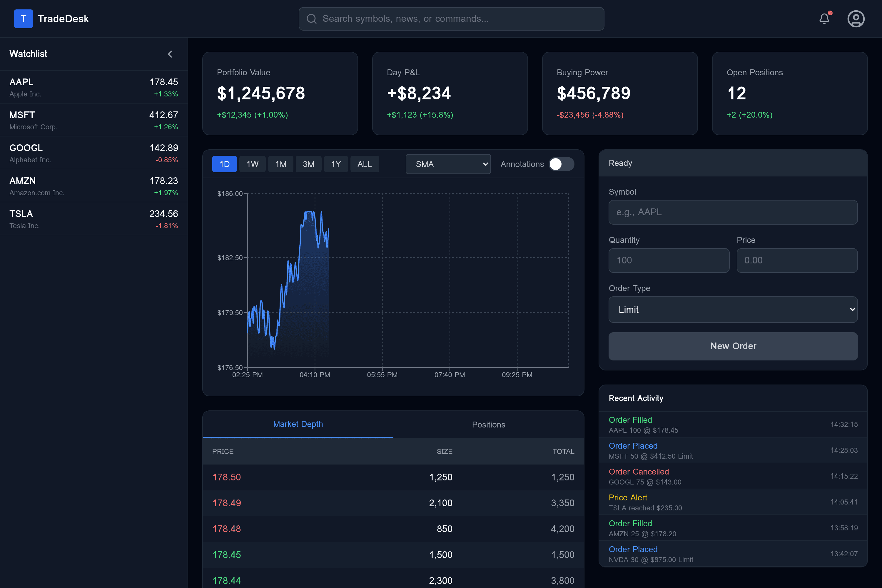Select the ALL chart range
This screenshot has height=588, width=882.
click(x=364, y=164)
